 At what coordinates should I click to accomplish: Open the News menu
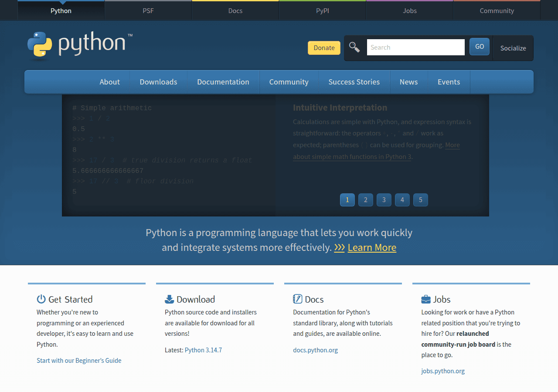408,82
